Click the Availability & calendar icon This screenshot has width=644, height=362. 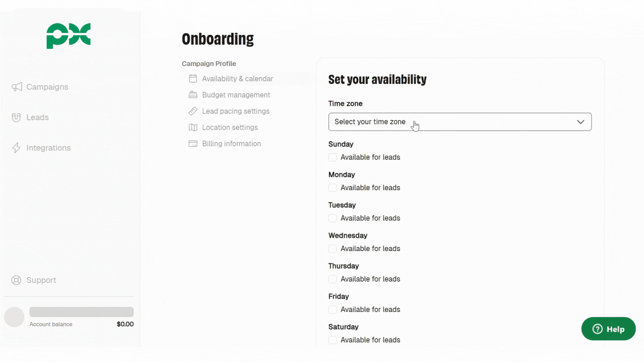click(193, 78)
